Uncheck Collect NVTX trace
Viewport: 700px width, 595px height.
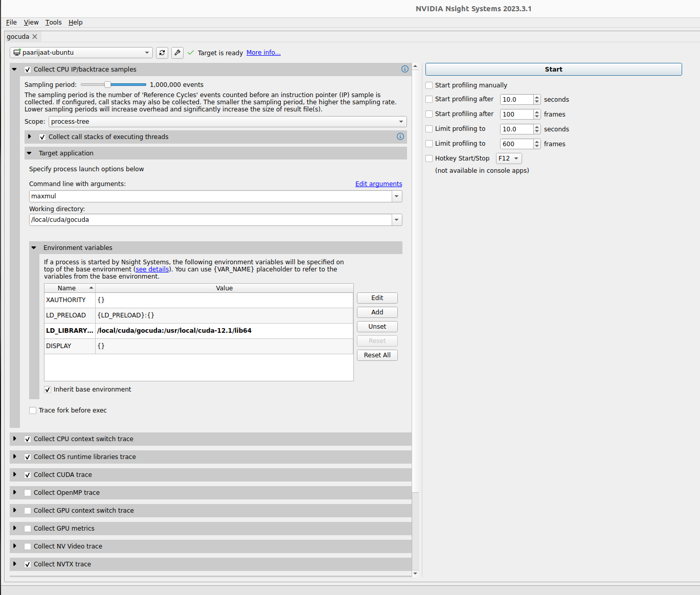point(28,564)
